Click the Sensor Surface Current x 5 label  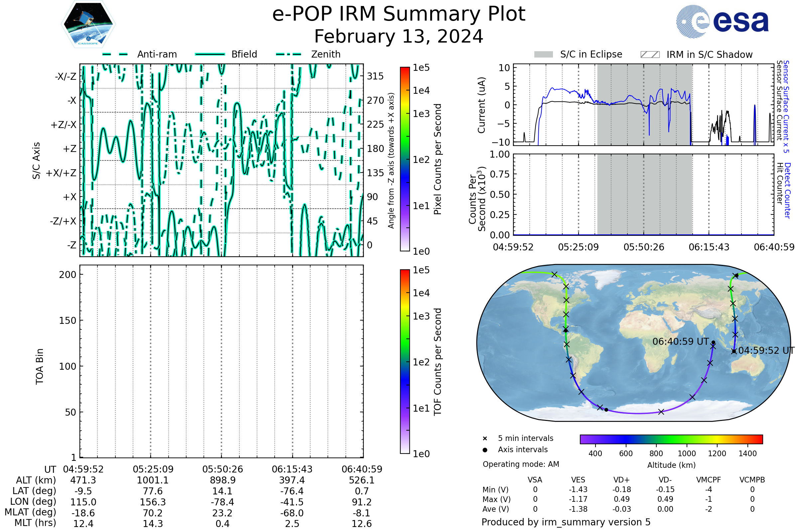point(786,106)
